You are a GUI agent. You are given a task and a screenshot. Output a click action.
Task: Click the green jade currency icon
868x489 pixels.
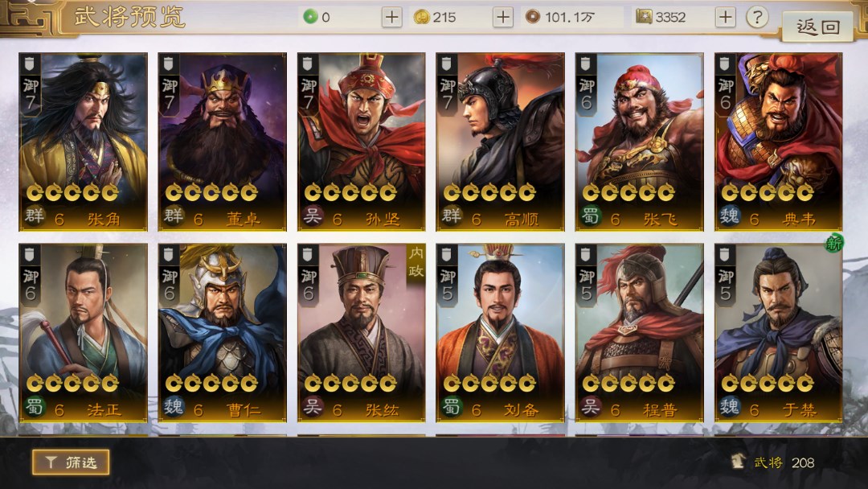click(x=310, y=17)
